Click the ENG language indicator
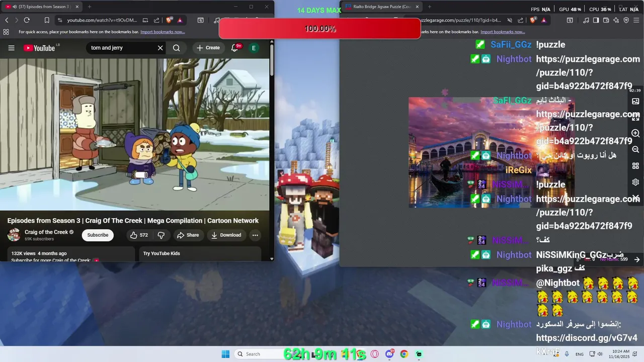Viewport: 644px width, 362px height. pyautogui.click(x=580, y=354)
